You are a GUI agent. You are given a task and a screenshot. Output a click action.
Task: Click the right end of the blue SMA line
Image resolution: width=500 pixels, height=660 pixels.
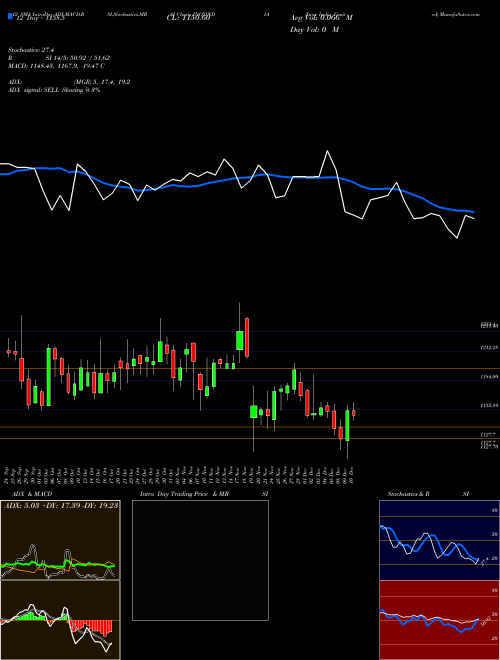pyautogui.click(x=474, y=212)
